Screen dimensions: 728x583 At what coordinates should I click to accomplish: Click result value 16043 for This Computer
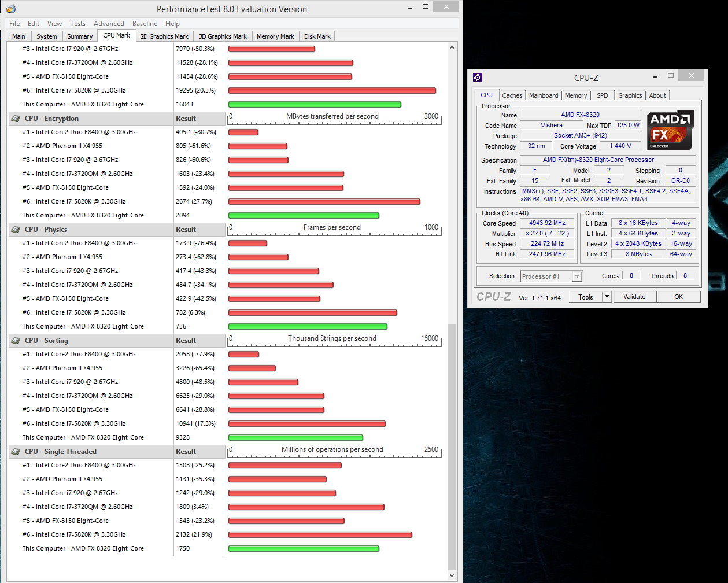tap(184, 104)
